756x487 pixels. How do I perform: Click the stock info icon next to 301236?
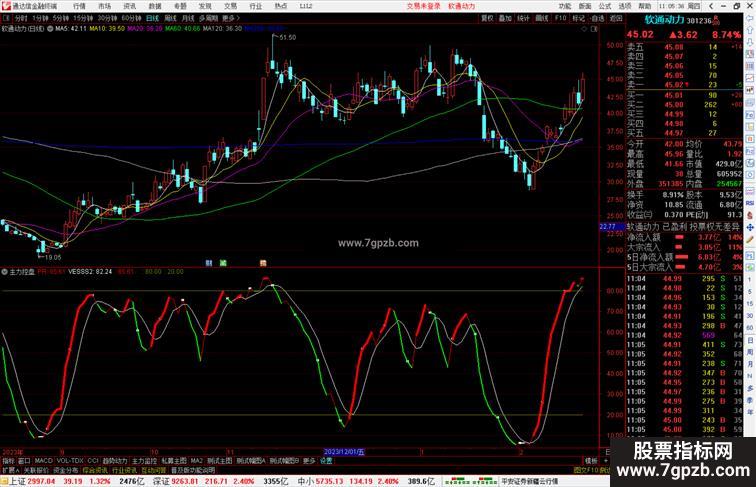[x=716, y=21]
